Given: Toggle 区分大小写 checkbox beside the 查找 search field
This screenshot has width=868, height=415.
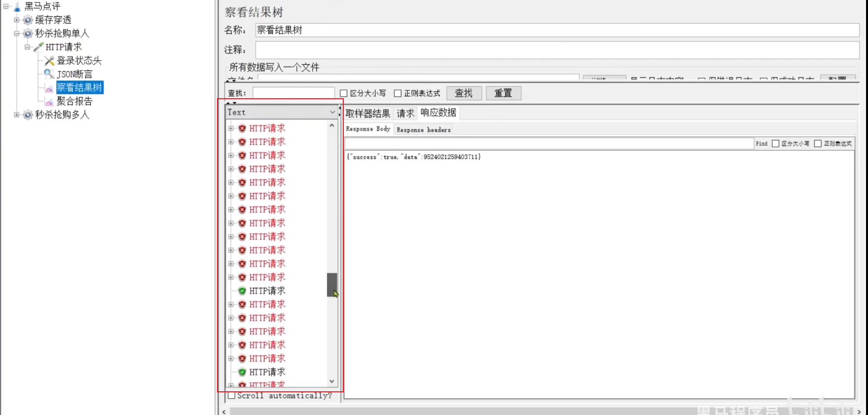Looking at the screenshot, I should coord(344,93).
